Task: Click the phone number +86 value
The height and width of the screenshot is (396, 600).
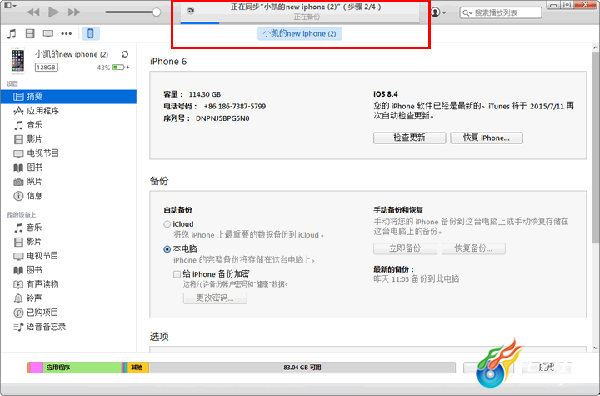Action: click(x=235, y=106)
